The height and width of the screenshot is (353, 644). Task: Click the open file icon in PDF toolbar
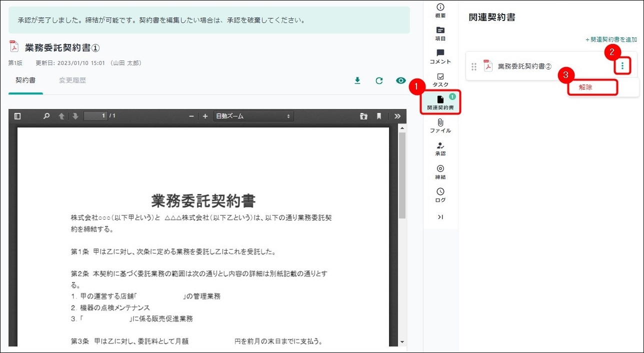(363, 116)
